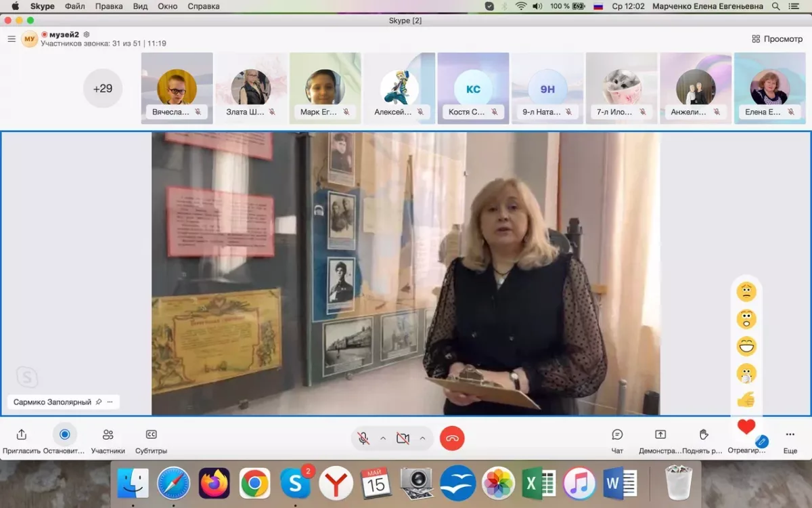The height and width of the screenshot is (508, 812).
Task: Open the Участники participants icon
Action: 108,435
